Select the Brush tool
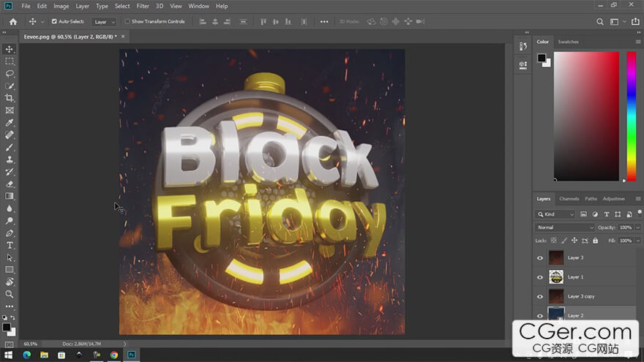Image resolution: width=644 pixels, height=362 pixels. tap(10, 147)
